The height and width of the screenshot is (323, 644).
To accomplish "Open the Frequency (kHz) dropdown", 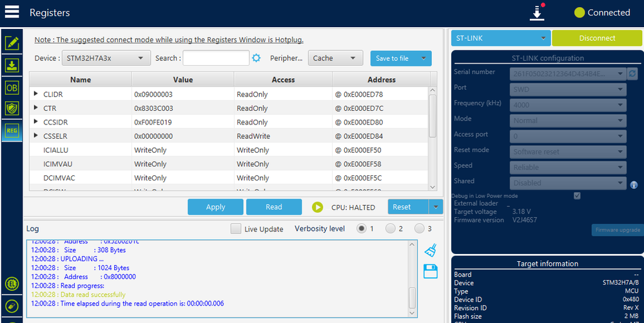I will coord(568,105).
